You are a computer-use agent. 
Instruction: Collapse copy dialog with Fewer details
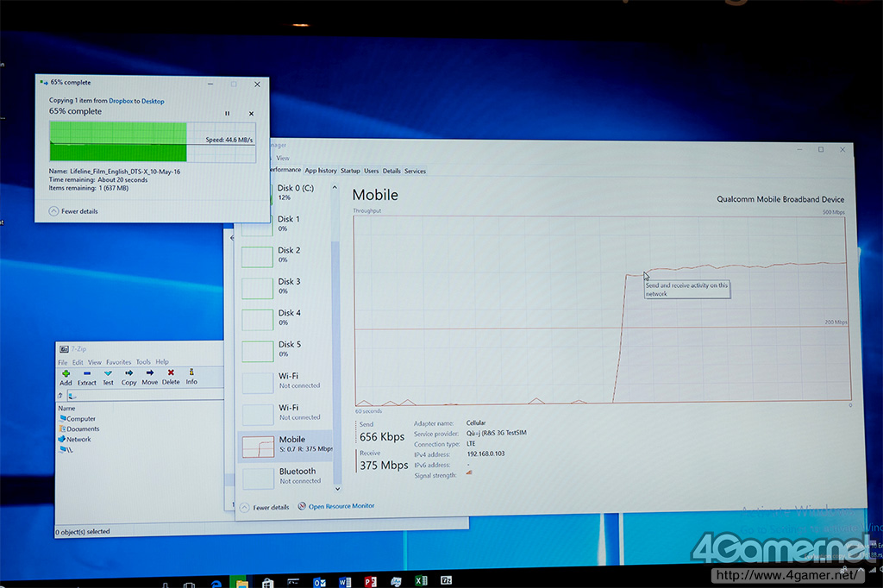coord(74,211)
